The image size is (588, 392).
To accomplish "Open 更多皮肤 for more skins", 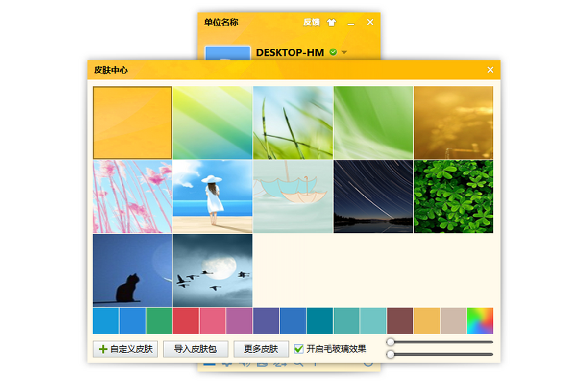I will (261, 349).
